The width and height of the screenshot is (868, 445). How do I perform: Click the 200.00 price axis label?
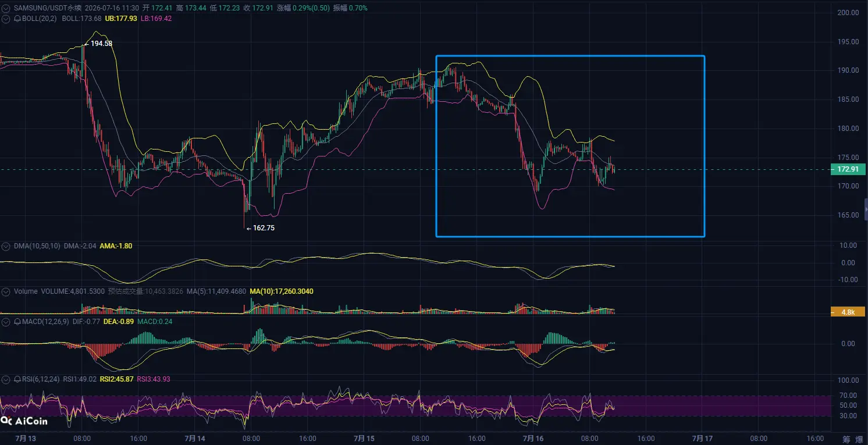[847, 13]
